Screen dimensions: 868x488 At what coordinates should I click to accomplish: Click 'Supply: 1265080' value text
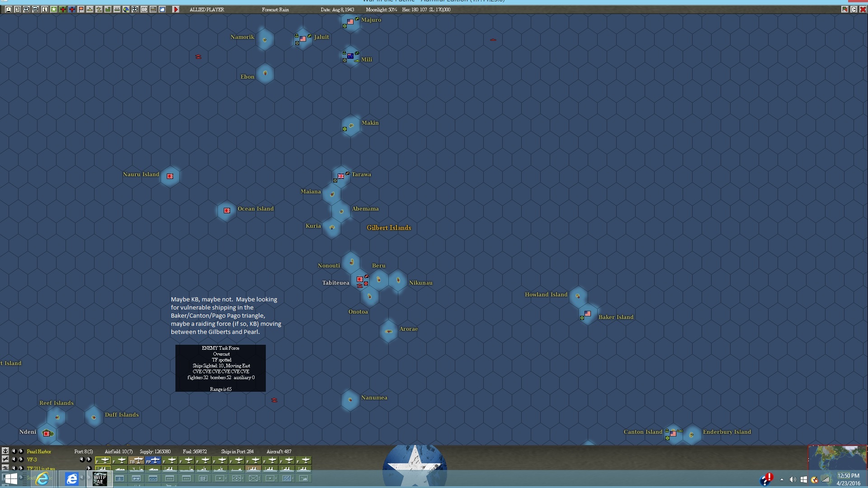[155, 451]
